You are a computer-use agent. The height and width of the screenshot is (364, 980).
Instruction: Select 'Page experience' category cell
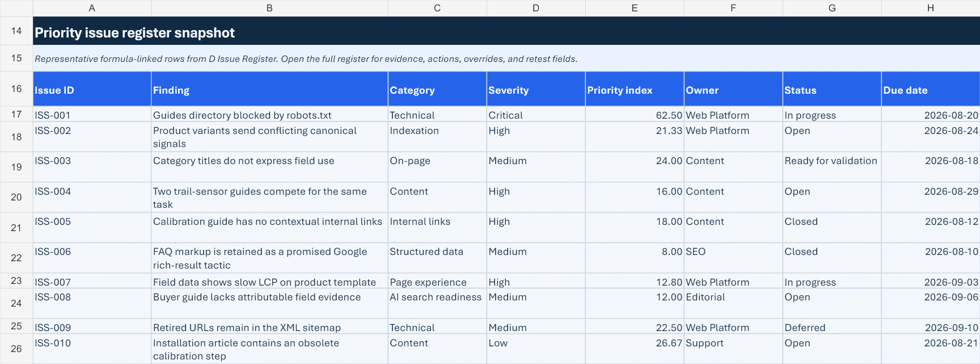437,281
